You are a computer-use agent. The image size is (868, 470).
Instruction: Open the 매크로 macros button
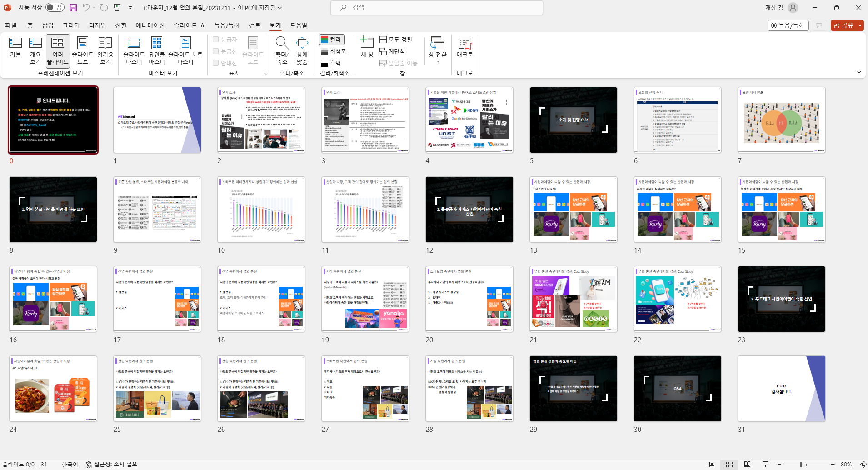tap(465, 47)
